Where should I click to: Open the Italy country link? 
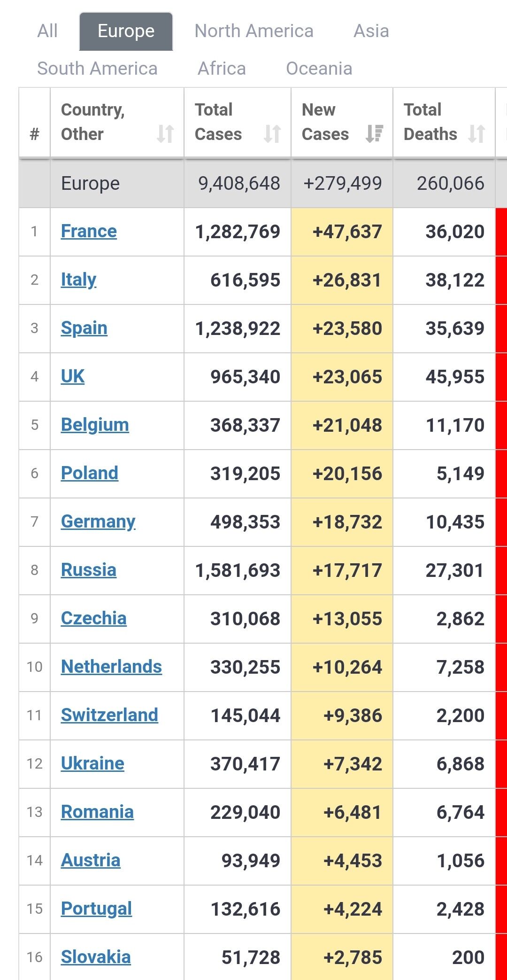pyautogui.click(x=78, y=280)
